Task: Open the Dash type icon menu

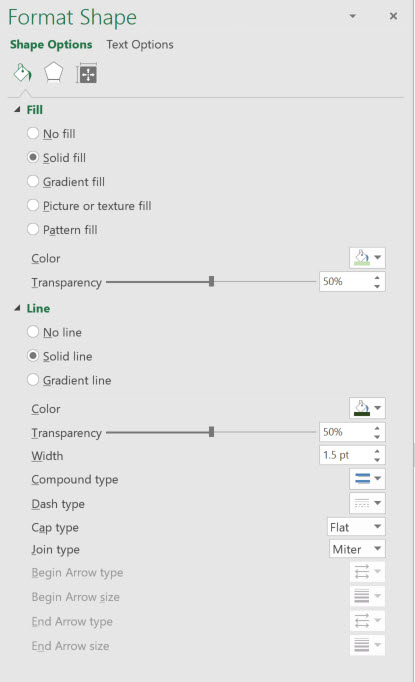Action: [x=367, y=503]
